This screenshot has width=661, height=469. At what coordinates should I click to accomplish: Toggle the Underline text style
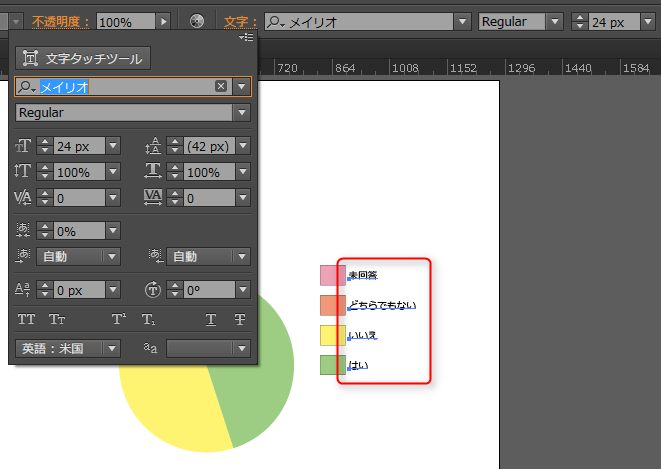[211, 320]
